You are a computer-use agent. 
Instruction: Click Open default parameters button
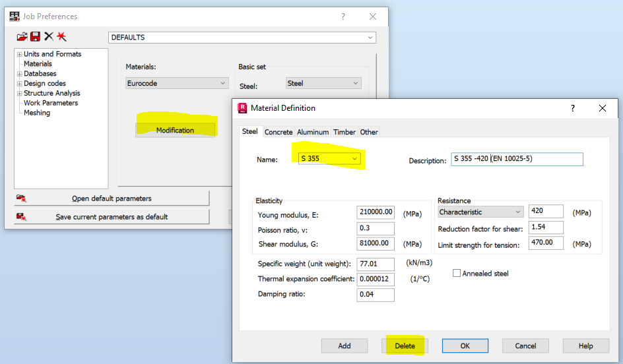tap(112, 198)
